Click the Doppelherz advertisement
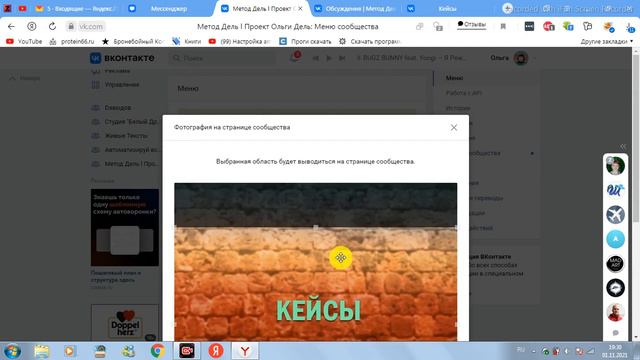640x360 pixels. 125,322
